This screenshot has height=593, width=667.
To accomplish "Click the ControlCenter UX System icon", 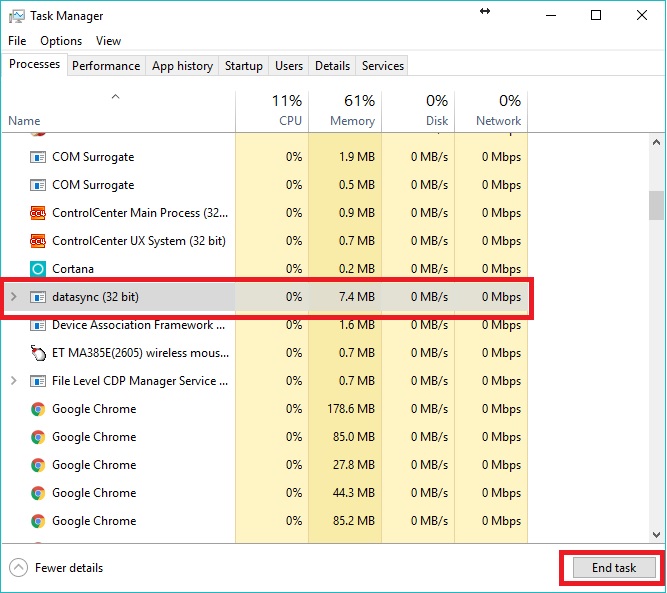I will pos(38,241).
